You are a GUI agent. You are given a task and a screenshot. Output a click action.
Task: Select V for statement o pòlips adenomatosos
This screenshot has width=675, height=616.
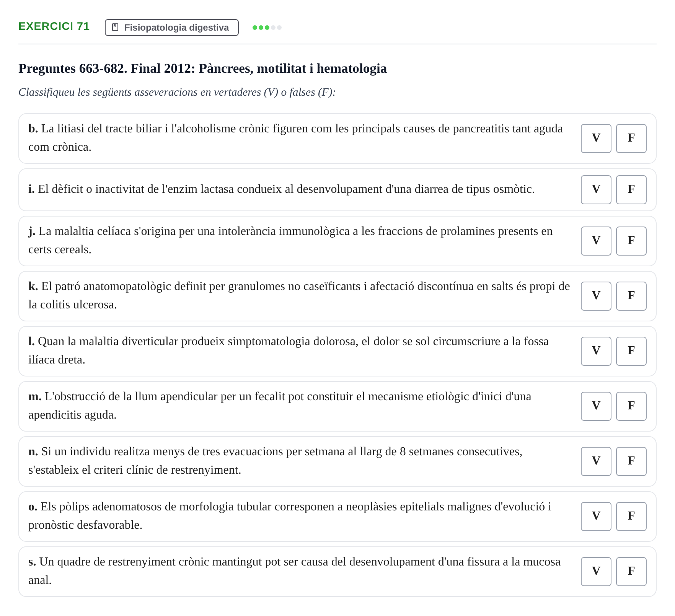[596, 517]
